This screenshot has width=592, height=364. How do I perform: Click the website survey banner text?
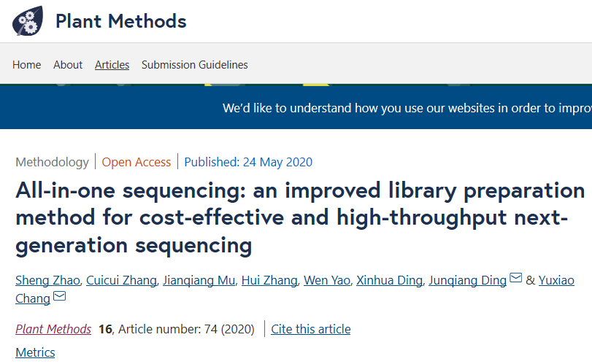click(x=406, y=108)
